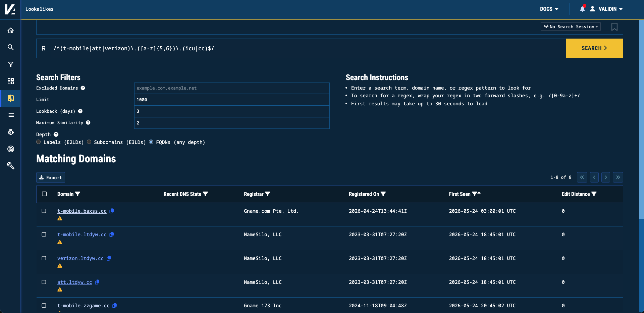Click the Limit input field
Viewport: 644px width, 313px height.
coord(232,100)
